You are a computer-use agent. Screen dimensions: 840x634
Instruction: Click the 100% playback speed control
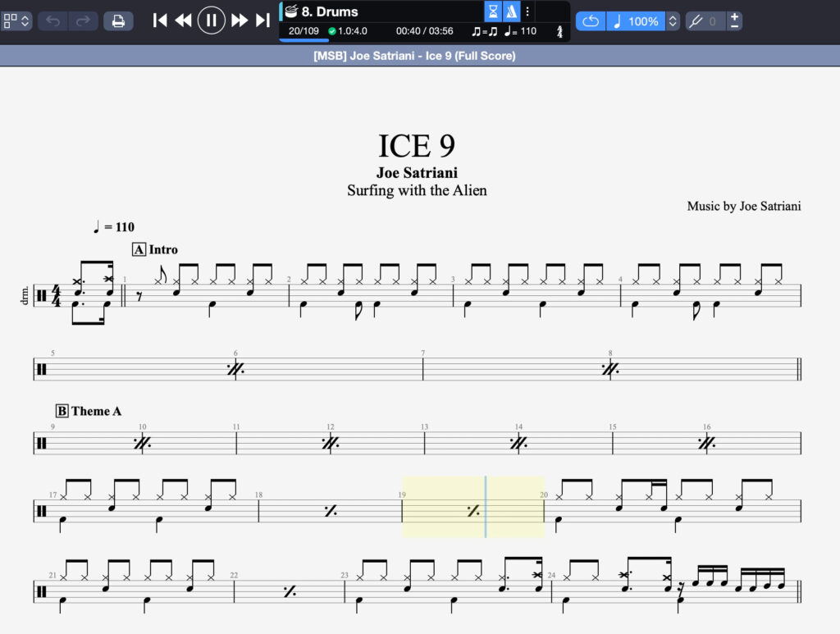click(638, 21)
